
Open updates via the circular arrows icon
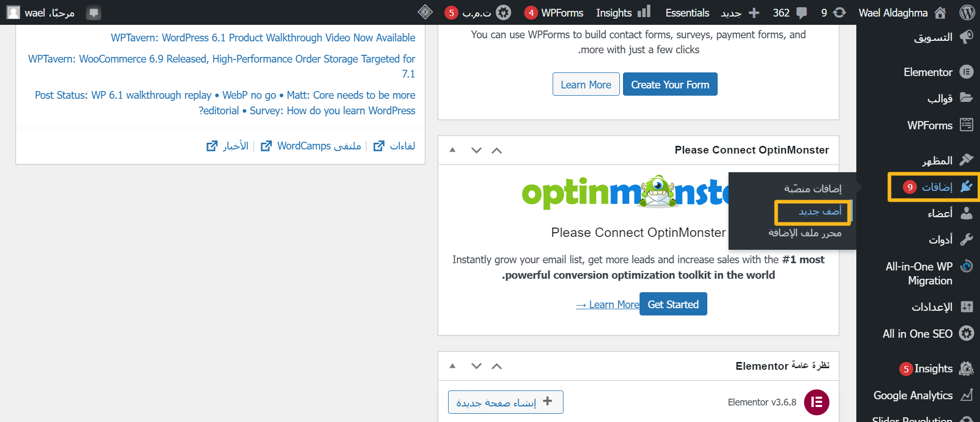840,13
